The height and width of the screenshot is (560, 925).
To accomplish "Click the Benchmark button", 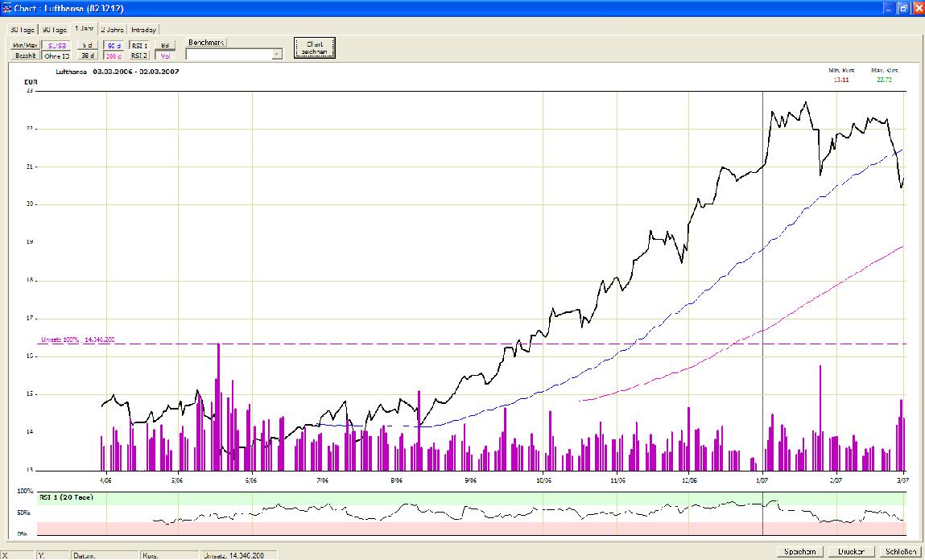I will pyautogui.click(x=206, y=43).
